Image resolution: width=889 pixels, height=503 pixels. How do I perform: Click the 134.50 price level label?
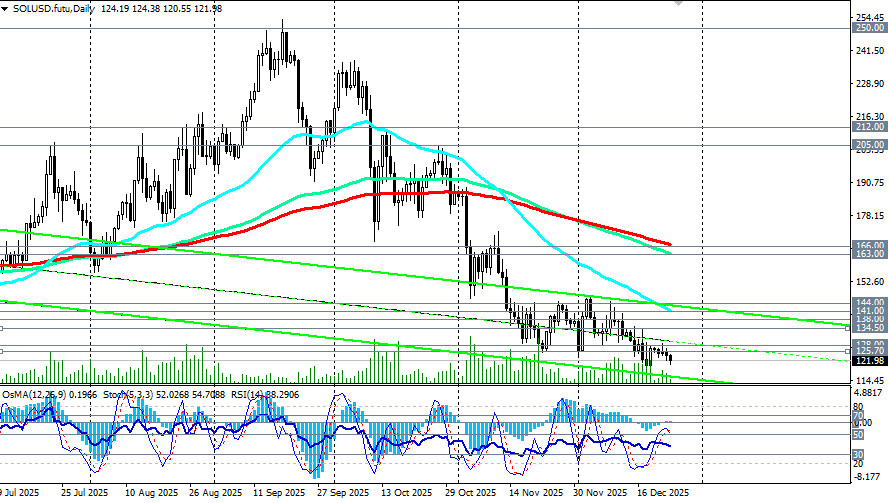(x=869, y=327)
